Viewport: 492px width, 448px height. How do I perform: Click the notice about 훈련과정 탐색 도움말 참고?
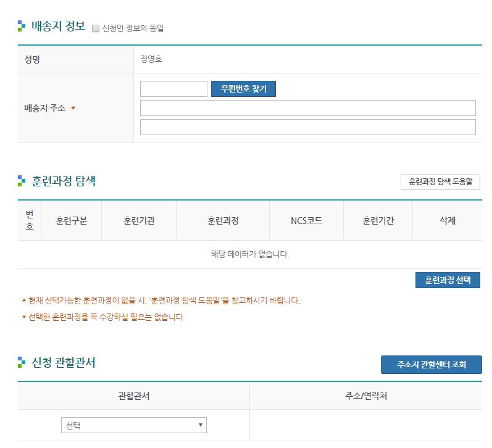tap(161, 301)
